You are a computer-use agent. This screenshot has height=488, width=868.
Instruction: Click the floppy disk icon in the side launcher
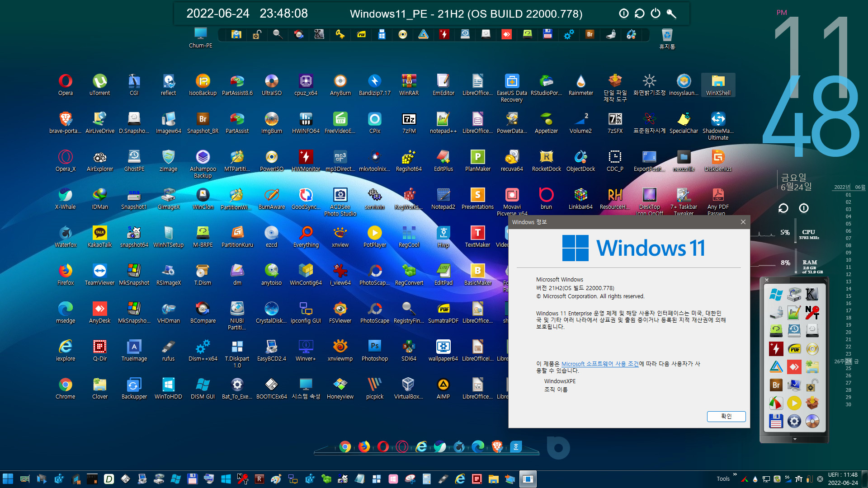776,421
